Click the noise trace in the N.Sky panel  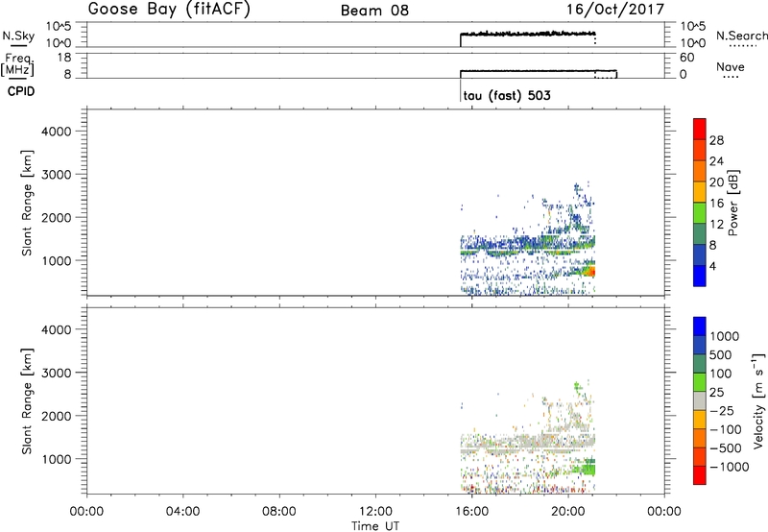(528, 34)
